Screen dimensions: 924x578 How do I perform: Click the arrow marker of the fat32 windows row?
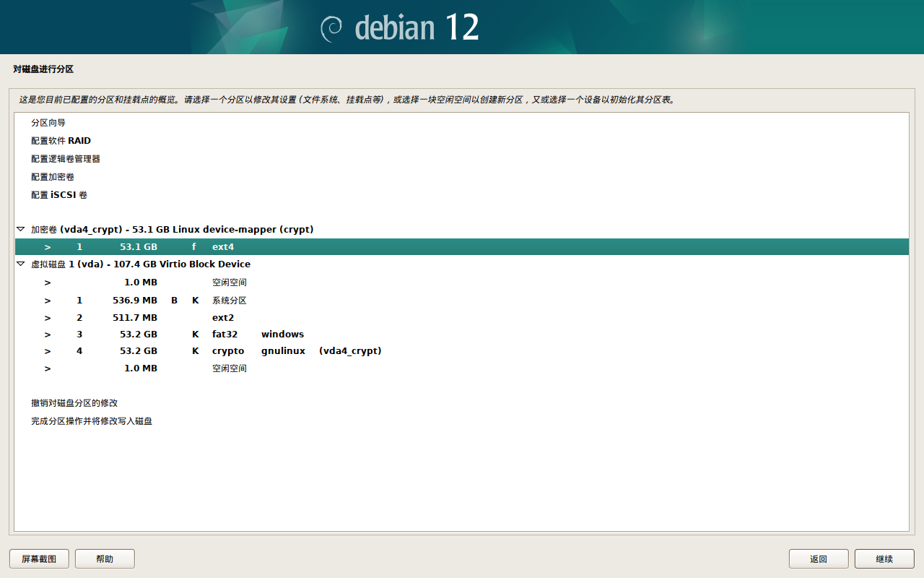click(48, 335)
